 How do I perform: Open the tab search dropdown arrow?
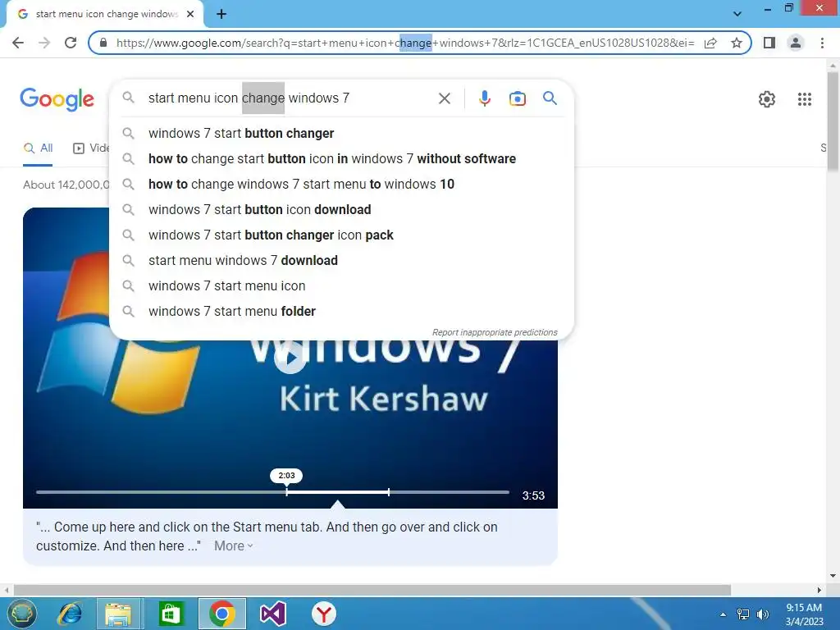(737, 14)
